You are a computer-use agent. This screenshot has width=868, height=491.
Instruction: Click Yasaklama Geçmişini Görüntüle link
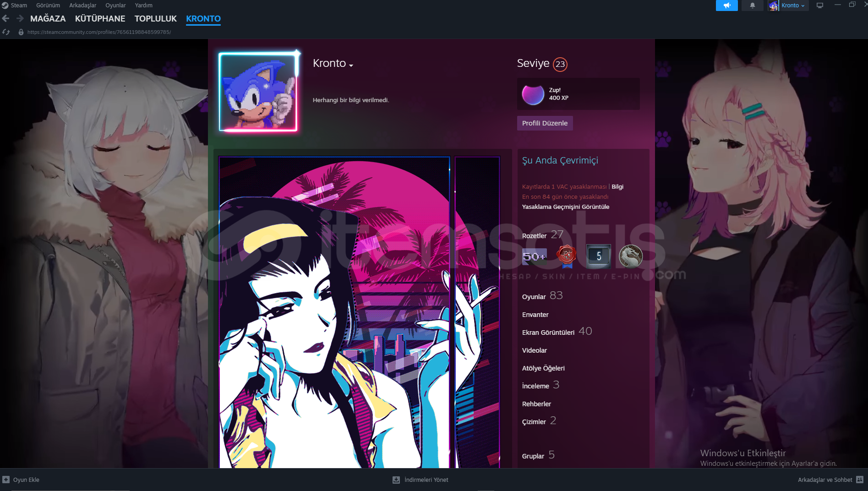(x=566, y=207)
